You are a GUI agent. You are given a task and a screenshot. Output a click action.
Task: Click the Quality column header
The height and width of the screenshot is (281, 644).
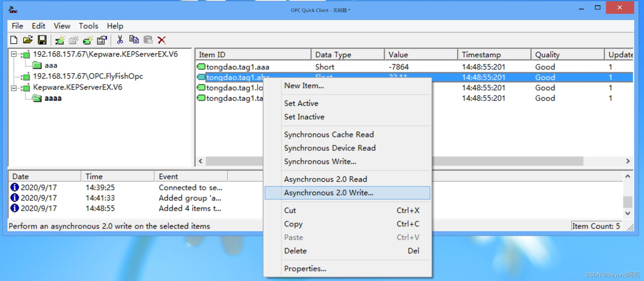click(x=568, y=55)
